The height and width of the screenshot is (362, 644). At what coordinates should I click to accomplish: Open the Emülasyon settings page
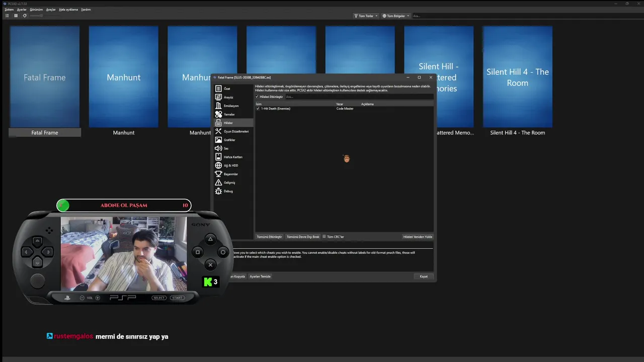(233, 106)
